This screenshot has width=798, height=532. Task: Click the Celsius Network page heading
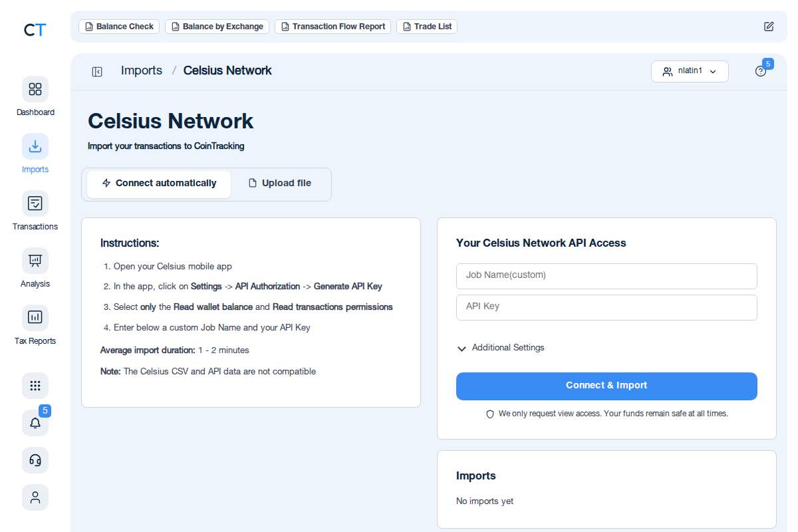tap(170, 121)
